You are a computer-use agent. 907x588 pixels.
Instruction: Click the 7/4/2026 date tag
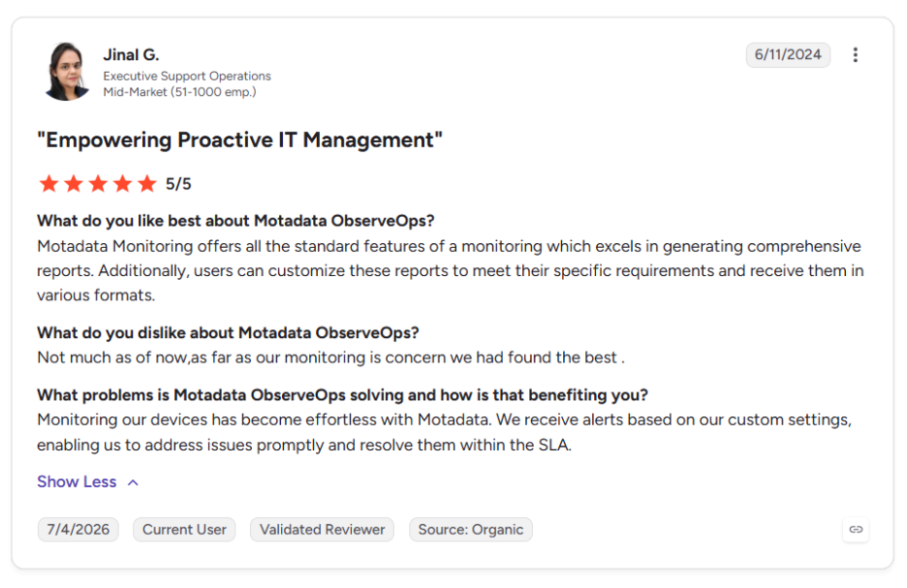point(78,530)
